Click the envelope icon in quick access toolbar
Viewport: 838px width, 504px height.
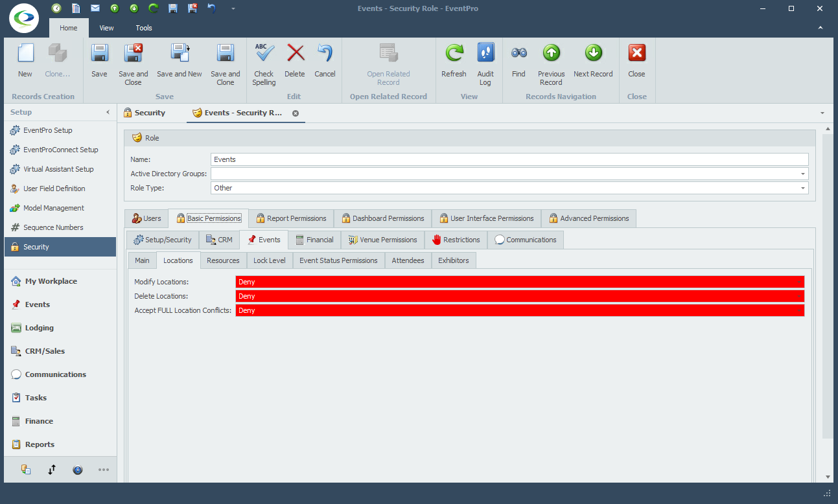(95, 8)
